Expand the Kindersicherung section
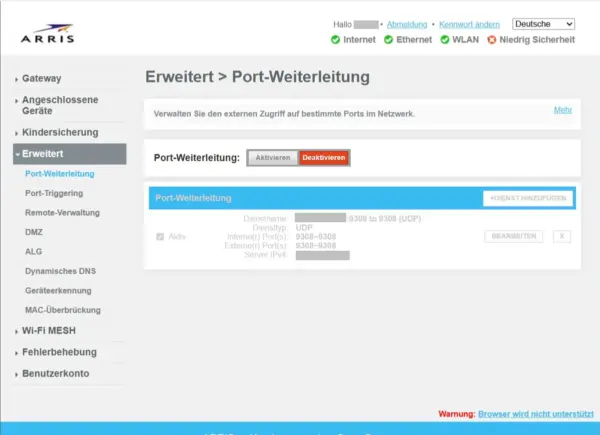 coord(60,132)
